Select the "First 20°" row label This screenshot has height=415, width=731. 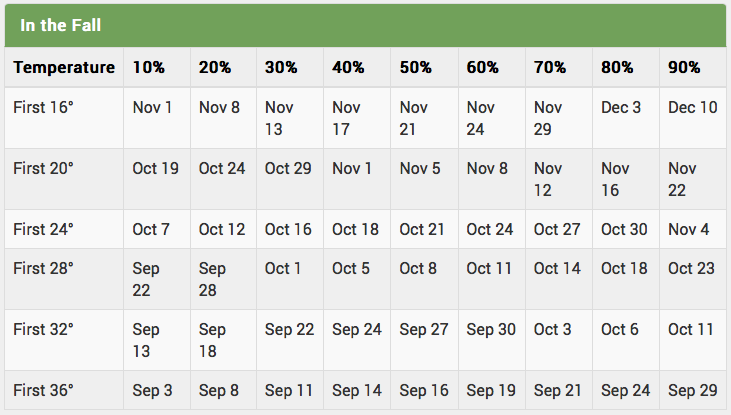(44, 169)
